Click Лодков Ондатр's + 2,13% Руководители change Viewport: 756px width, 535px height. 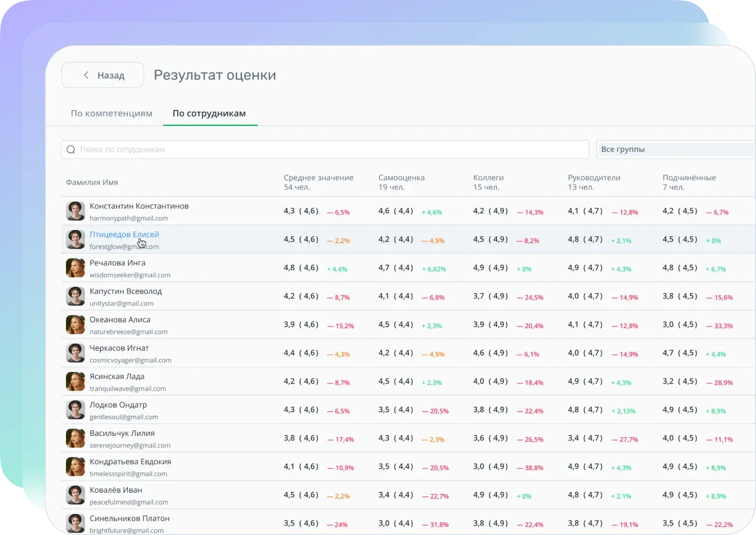click(x=624, y=411)
